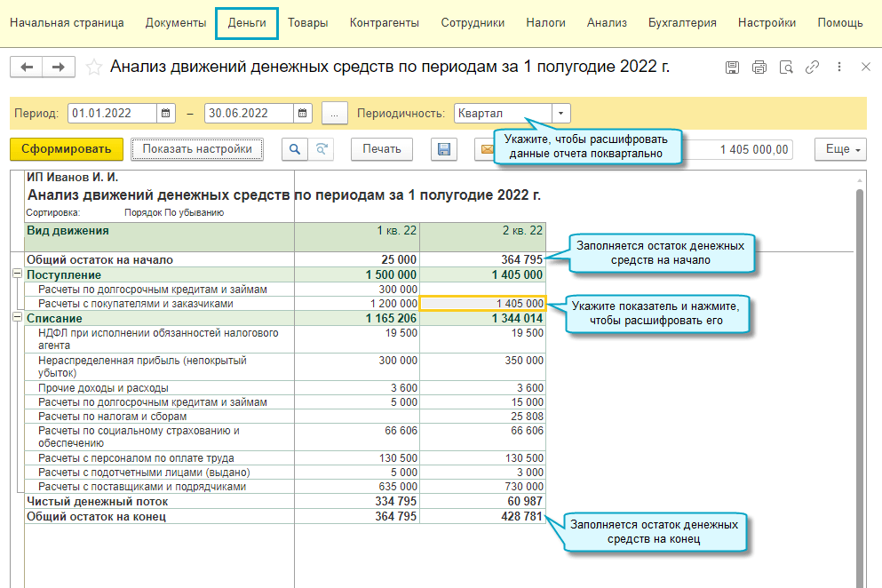Click the magnifier search icon in toolbar

pos(295,149)
